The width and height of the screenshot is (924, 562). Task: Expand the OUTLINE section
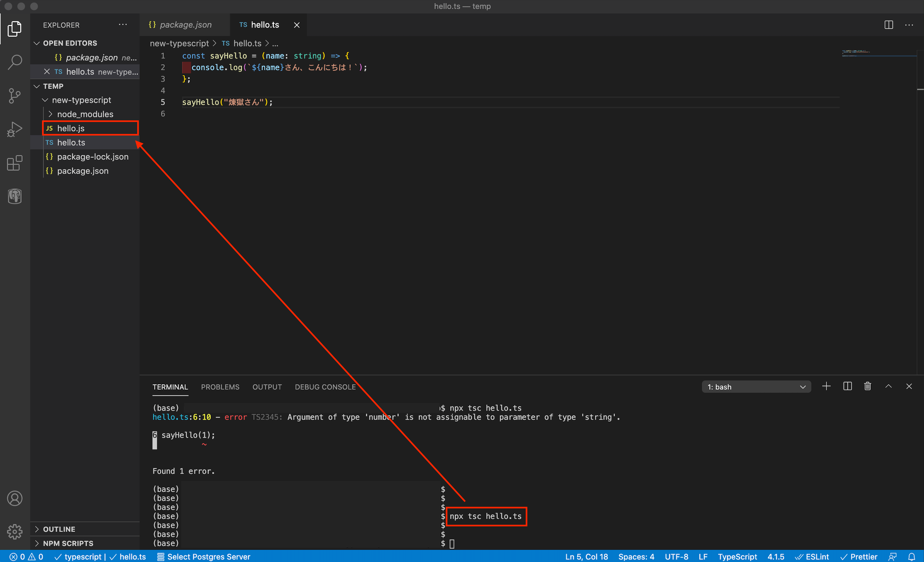[59, 529]
